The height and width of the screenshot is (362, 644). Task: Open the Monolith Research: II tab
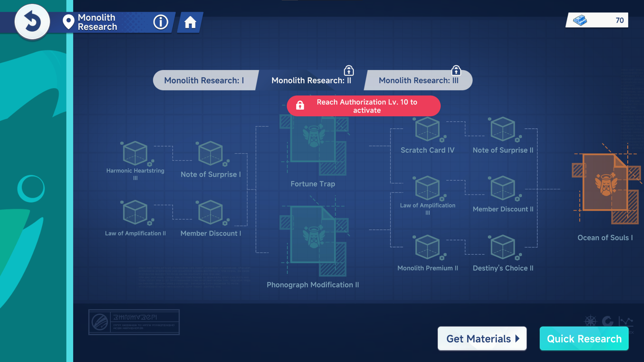311,80
